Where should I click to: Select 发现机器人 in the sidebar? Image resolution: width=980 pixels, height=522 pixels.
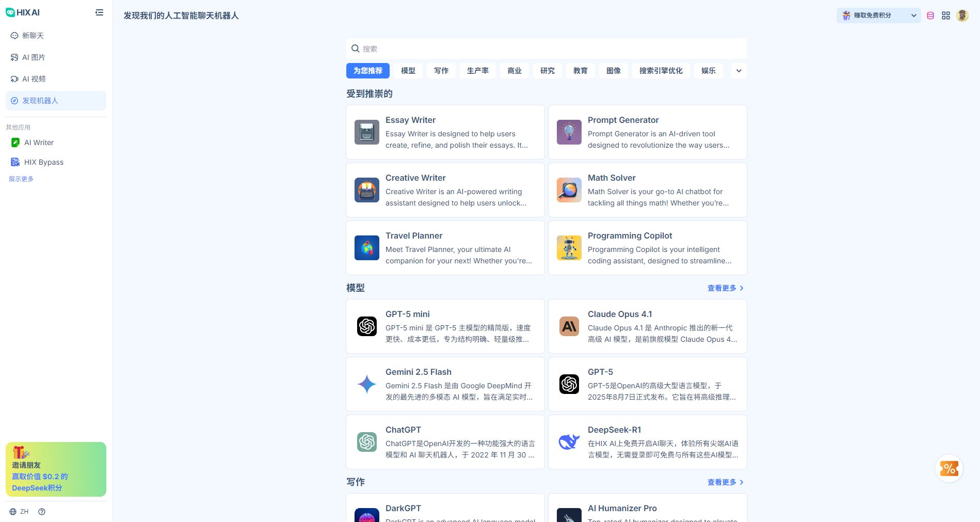coord(56,101)
